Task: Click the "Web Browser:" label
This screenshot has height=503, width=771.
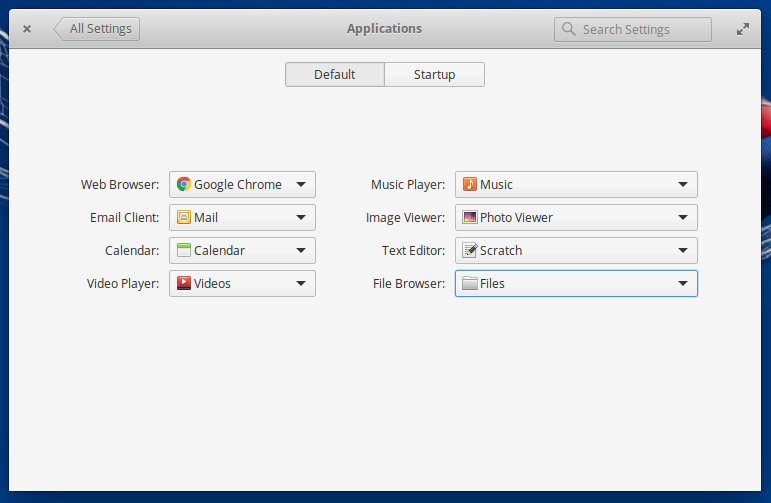Action: click(120, 184)
